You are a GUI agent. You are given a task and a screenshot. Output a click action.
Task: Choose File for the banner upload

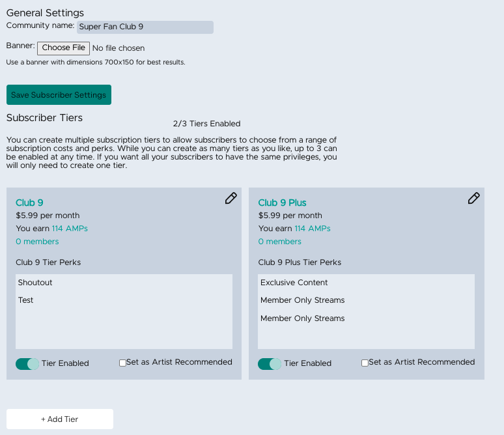tap(63, 48)
